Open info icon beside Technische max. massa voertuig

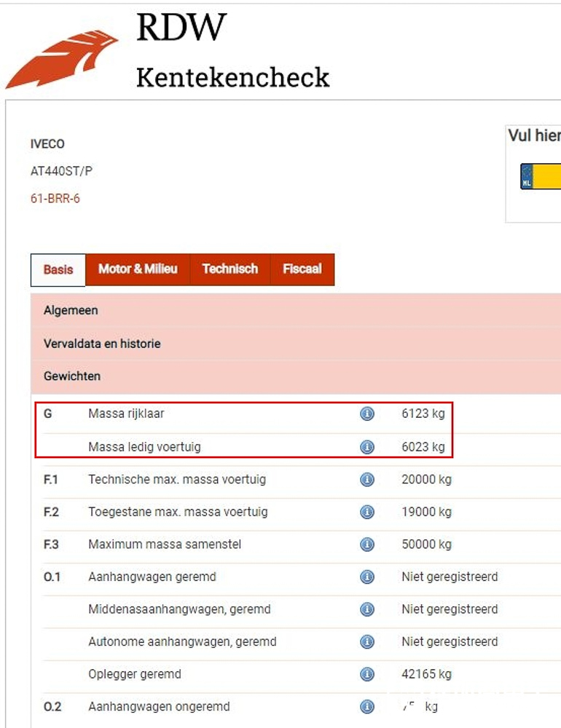point(367,480)
